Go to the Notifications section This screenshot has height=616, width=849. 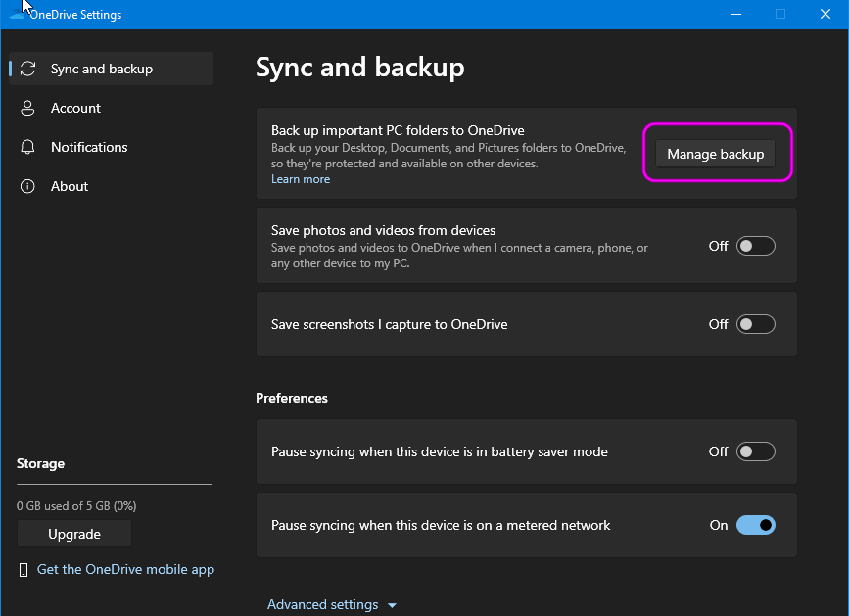click(x=111, y=147)
